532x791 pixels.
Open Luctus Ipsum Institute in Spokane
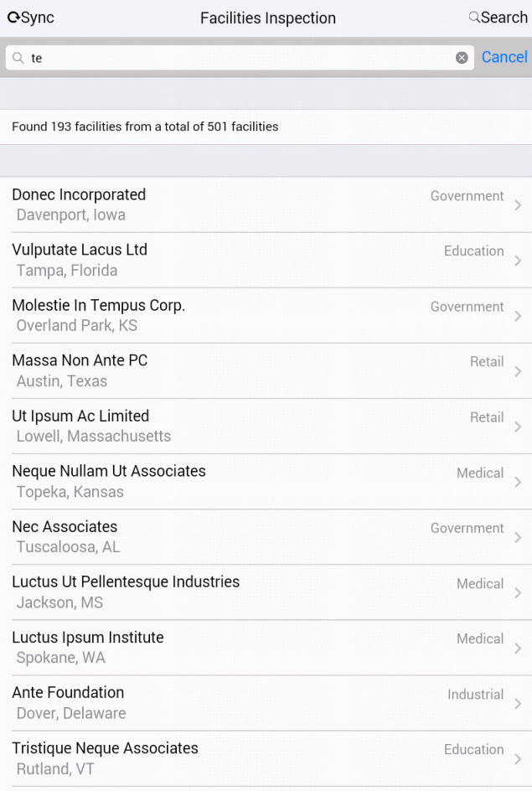266,648
